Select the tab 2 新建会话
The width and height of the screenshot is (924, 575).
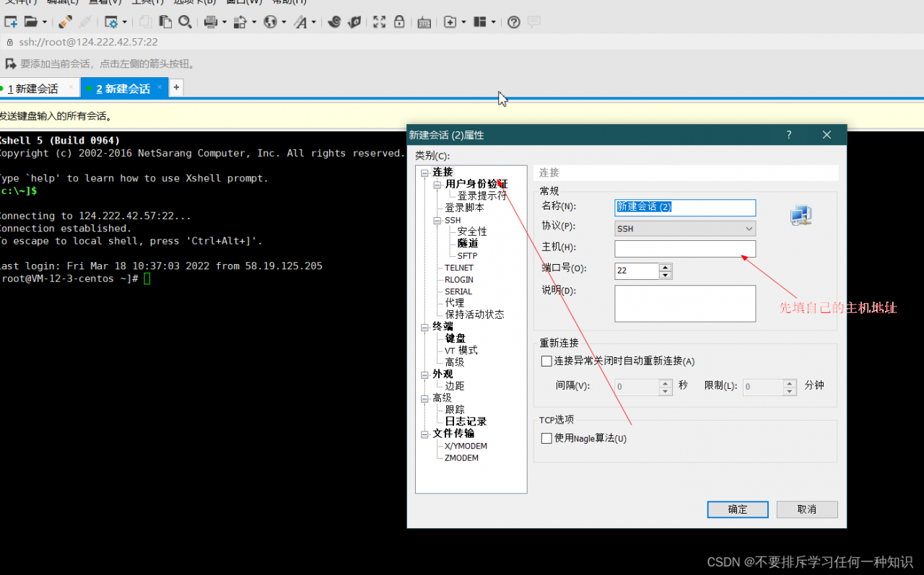coord(123,89)
